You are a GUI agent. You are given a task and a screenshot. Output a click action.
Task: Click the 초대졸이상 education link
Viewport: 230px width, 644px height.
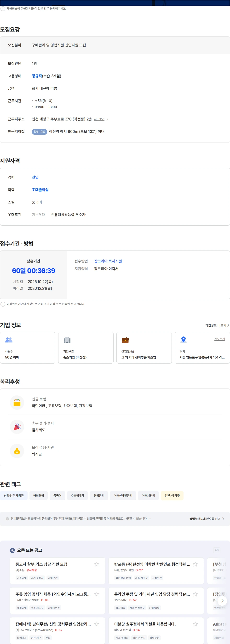click(40, 190)
